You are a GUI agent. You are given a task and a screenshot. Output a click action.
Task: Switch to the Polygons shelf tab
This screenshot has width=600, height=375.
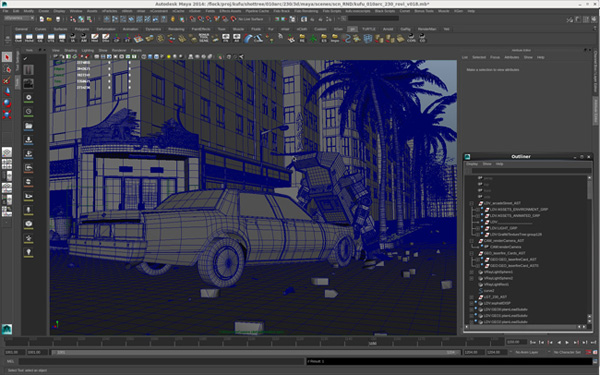click(82, 29)
